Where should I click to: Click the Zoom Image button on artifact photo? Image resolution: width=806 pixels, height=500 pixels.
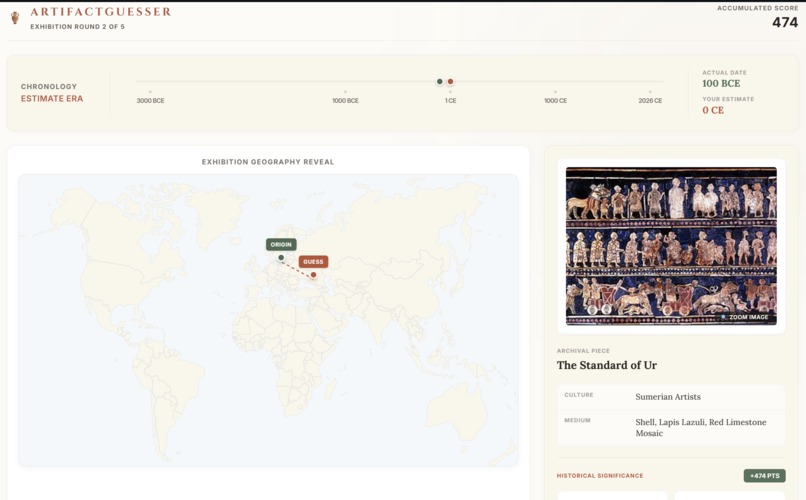(x=745, y=317)
